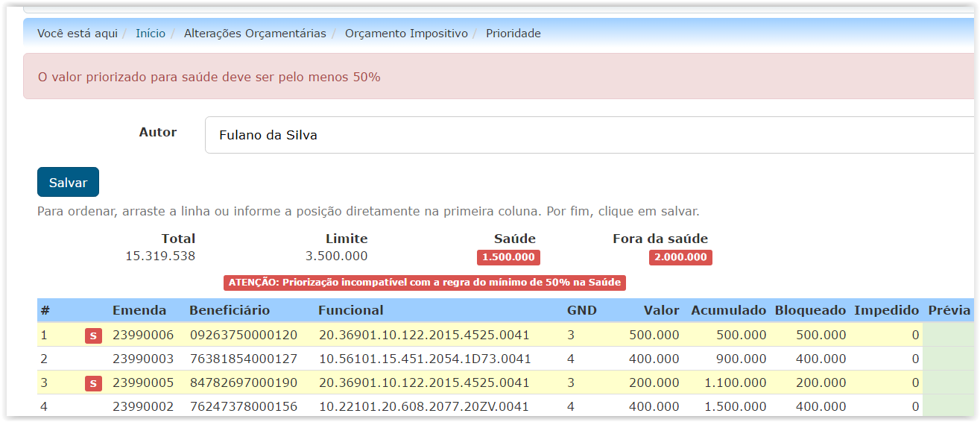Go to Início in the breadcrumb
Screen dimensions: 980x422
pyautogui.click(x=151, y=34)
